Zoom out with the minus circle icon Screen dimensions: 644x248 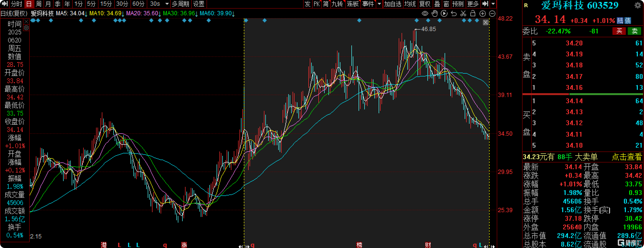[492, 13]
